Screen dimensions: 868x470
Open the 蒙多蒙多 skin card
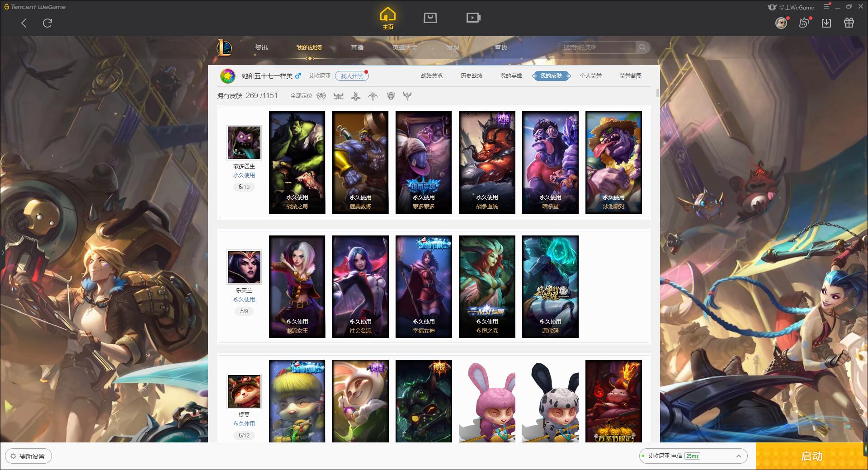[x=424, y=162]
